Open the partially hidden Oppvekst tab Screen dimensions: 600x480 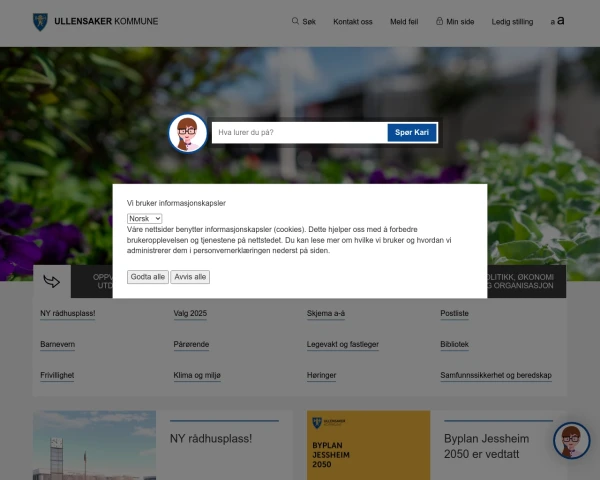point(92,281)
